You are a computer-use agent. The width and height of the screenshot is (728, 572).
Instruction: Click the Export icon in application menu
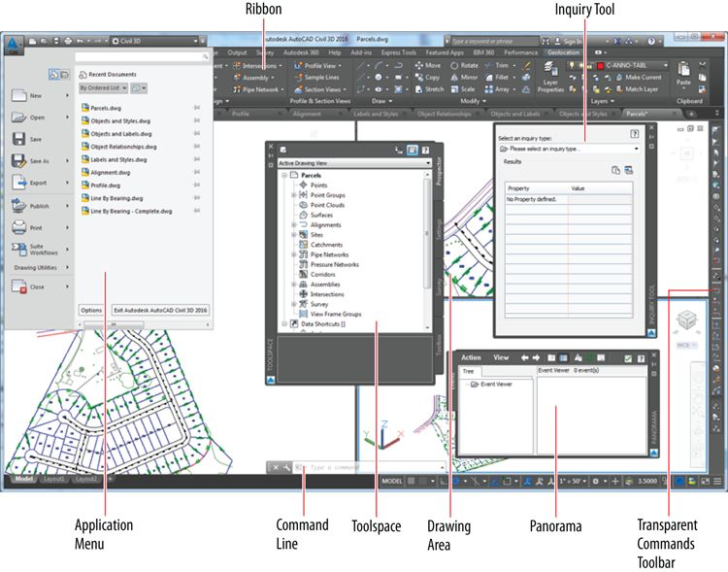19,182
